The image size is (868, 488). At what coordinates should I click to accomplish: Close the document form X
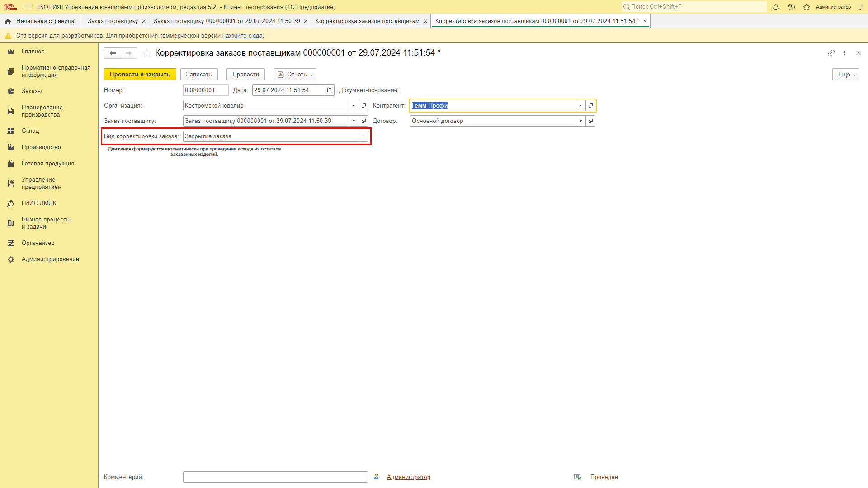click(859, 53)
